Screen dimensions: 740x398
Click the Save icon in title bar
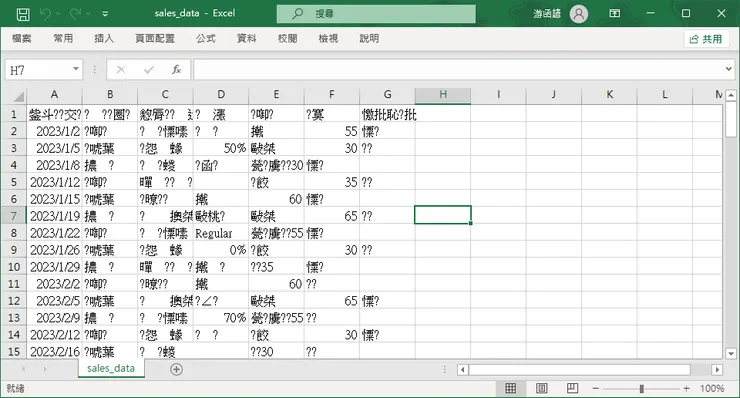[x=23, y=14]
